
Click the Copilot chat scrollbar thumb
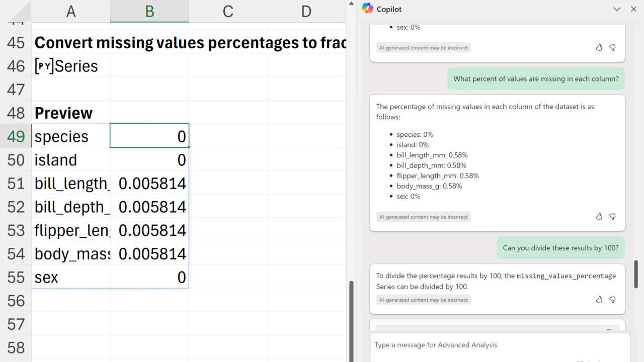coord(636,274)
